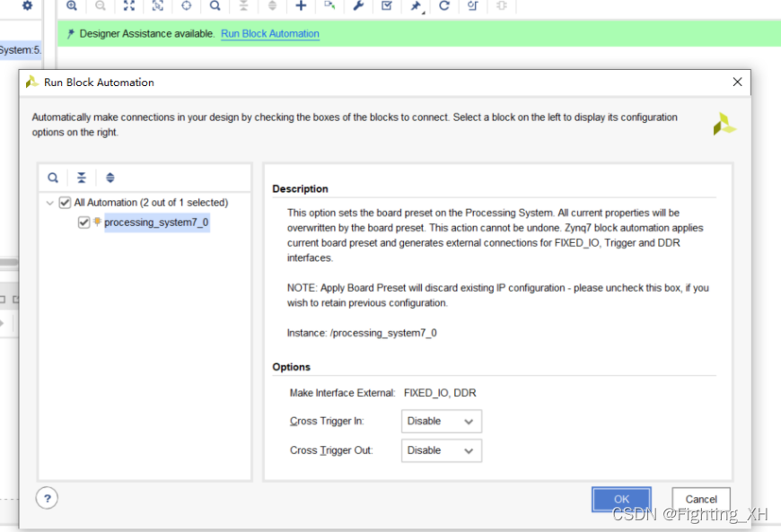
Task: Click the auto-fit selection crosshair icon
Action: tap(187, 5)
